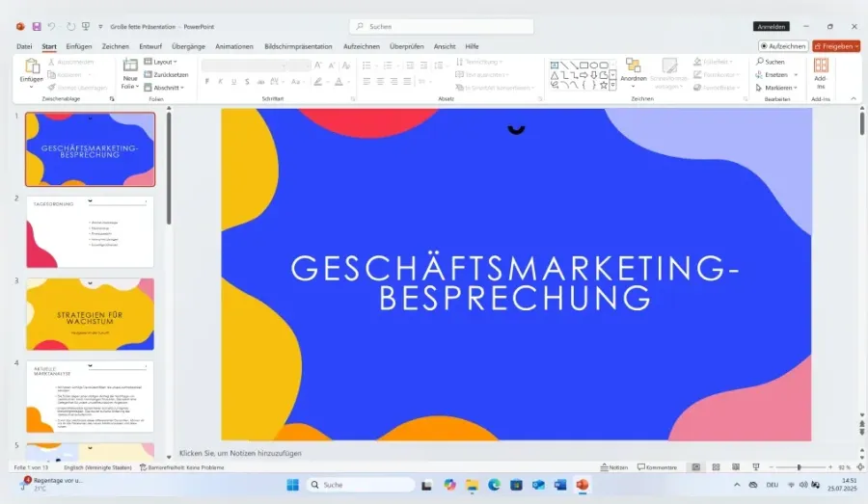The image size is (868, 504).
Task: Click Barrierefreiheit: Keine Probleme status
Action: pyautogui.click(x=182, y=467)
